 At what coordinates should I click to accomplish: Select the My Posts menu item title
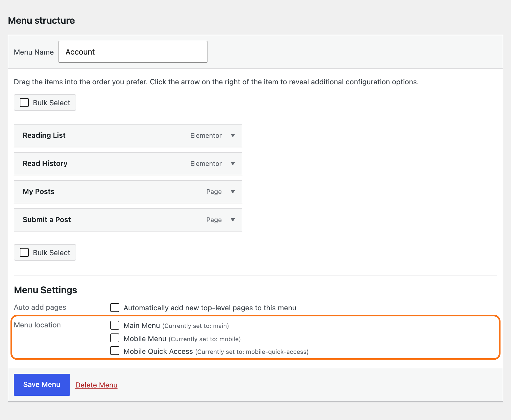tap(39, 192)
